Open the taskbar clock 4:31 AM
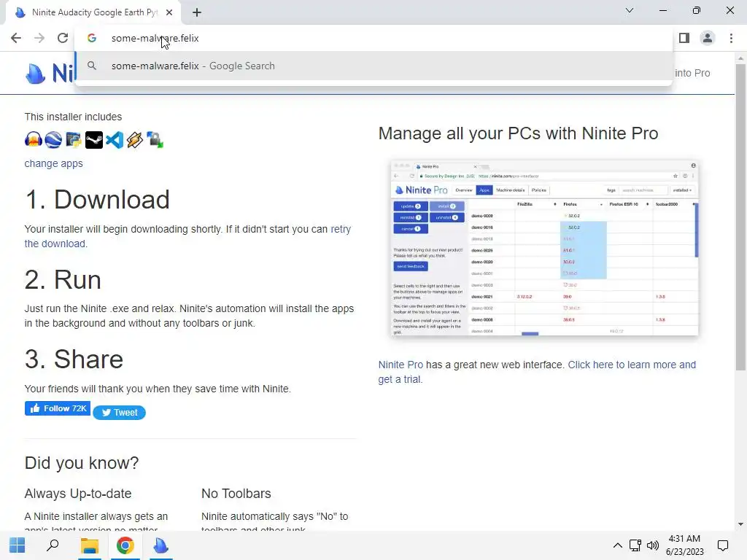Image resolution: width=747 pixels, height=560 pixels. click(x=684, y=545)
